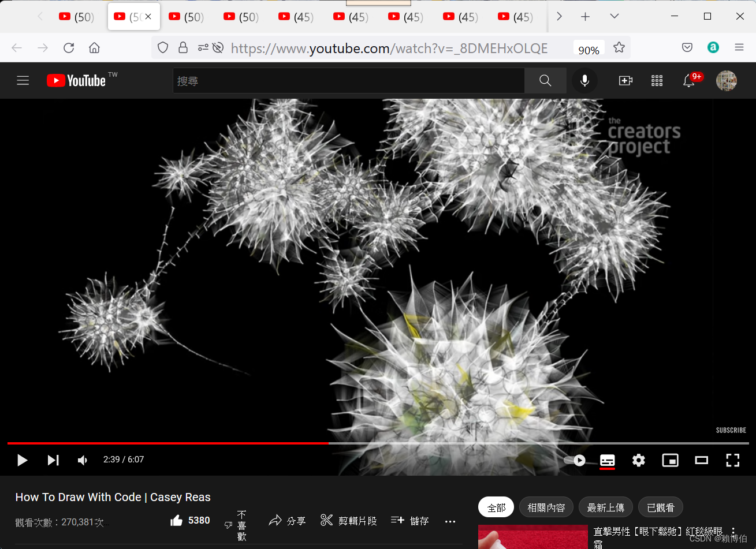Like the video with 5380 likes

tap(190, 521)
